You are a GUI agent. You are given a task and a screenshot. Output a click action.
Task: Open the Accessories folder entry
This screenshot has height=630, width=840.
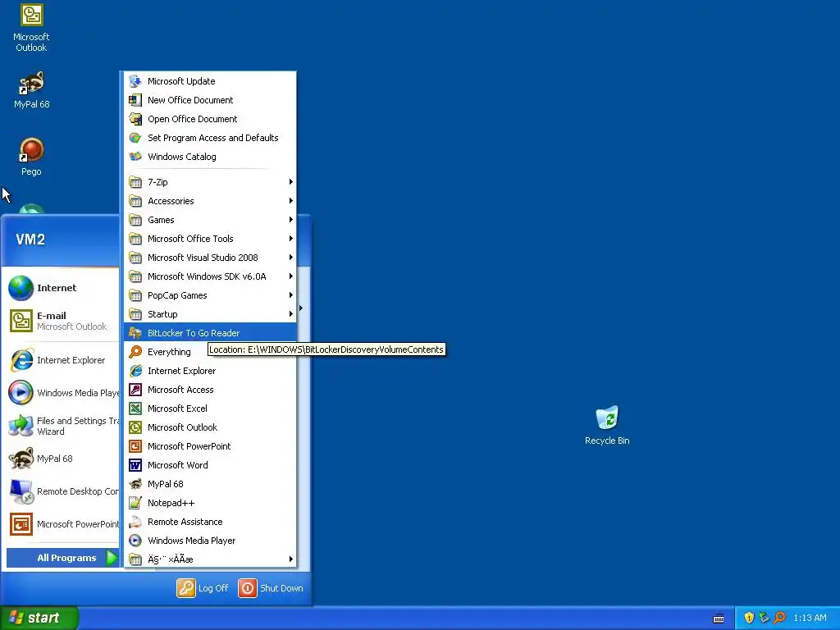click(210, 201)
